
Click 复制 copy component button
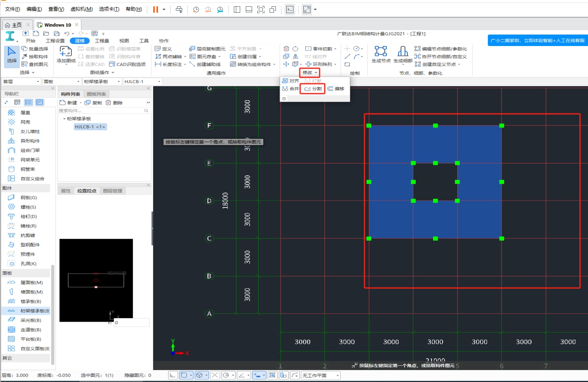point(93,103)
